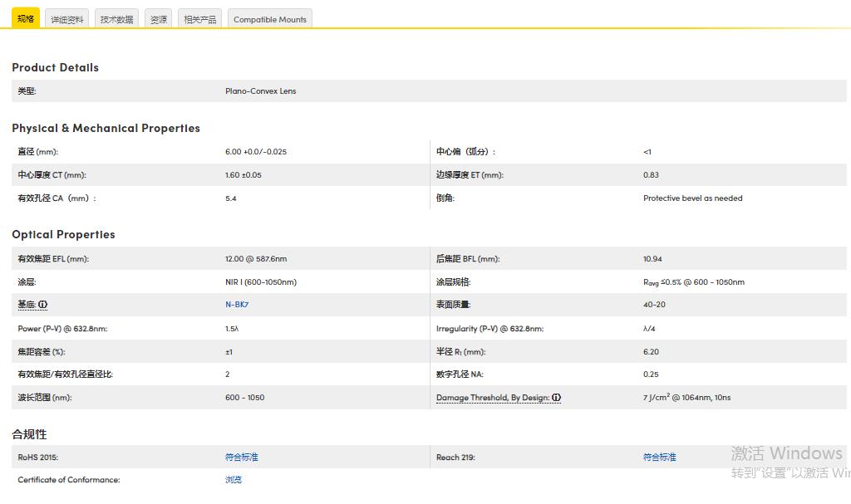
Task: Click the Physical & Mechanical Properties heading
Action: [x=106, y=128]
